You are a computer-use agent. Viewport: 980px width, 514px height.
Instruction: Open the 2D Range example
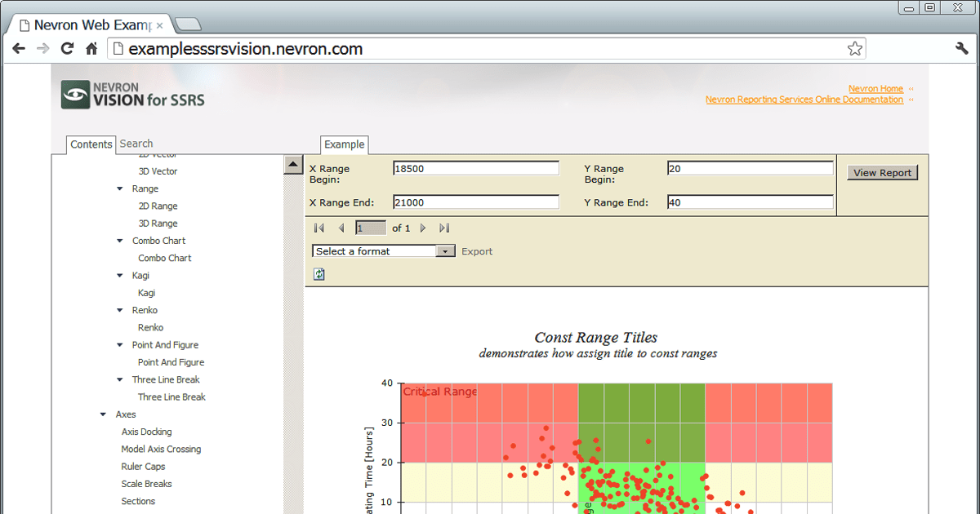coord(157,206)
